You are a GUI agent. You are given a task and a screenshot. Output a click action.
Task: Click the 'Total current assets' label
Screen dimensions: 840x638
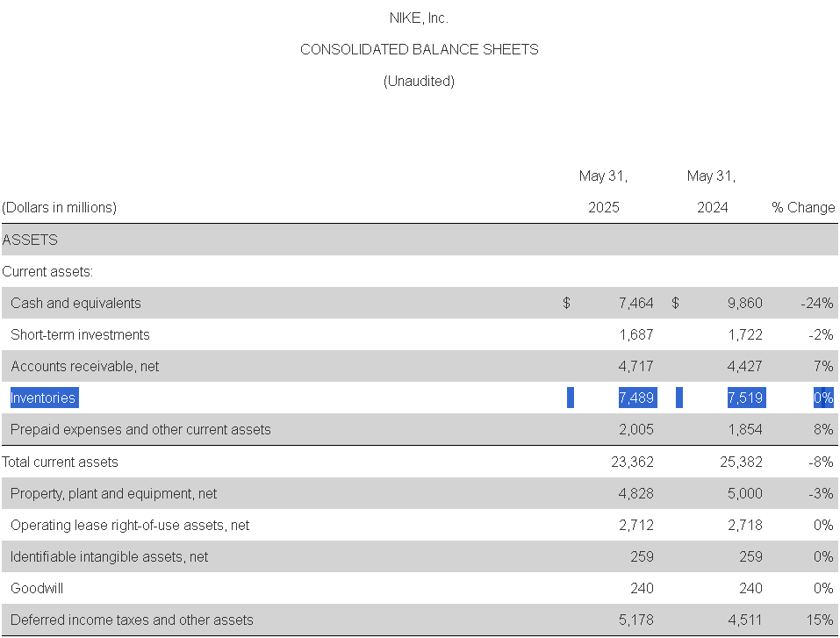pyautogui.click(x=60, y=462)
